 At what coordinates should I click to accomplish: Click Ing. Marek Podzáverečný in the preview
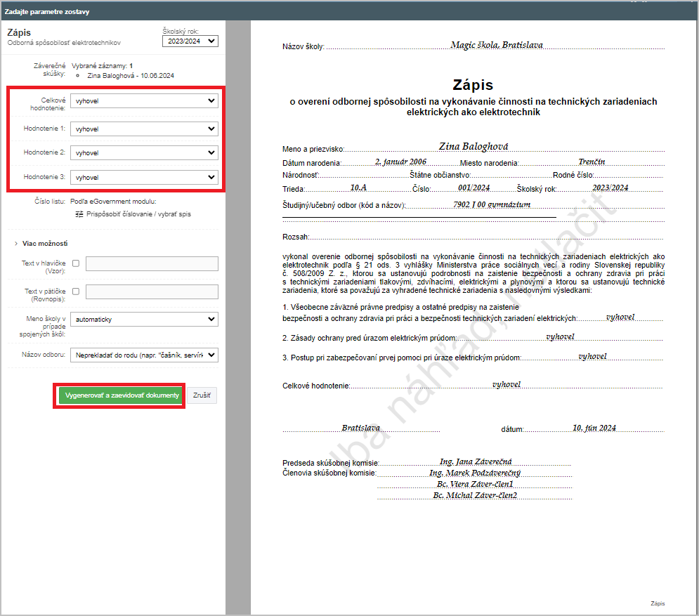[475, 473]
